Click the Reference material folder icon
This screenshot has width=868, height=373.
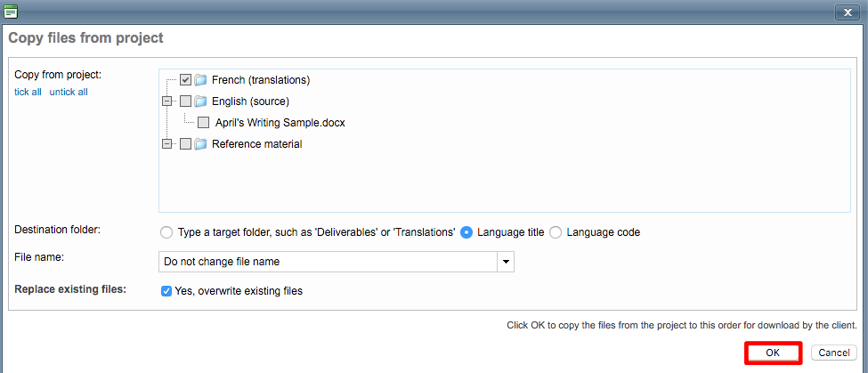[x=200, y=144]
